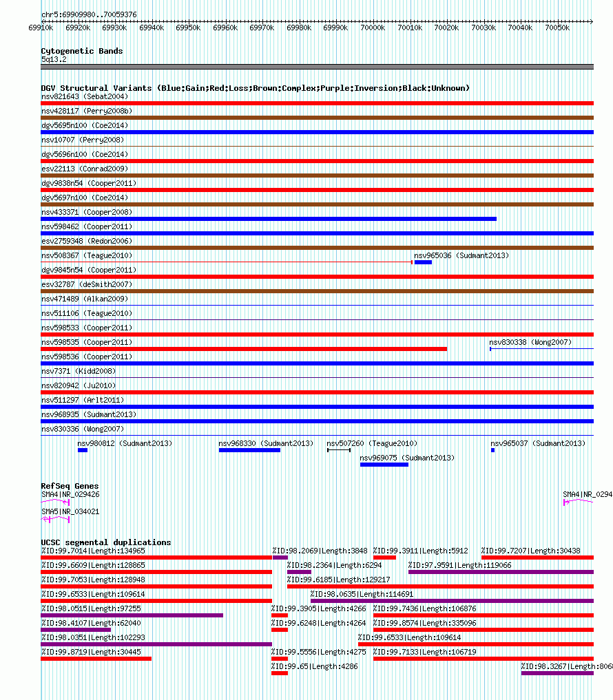Click esv2759348 (Redon2006) label
Image resolution: width=613 pixels, height=700 pixels.
(87, 241)
